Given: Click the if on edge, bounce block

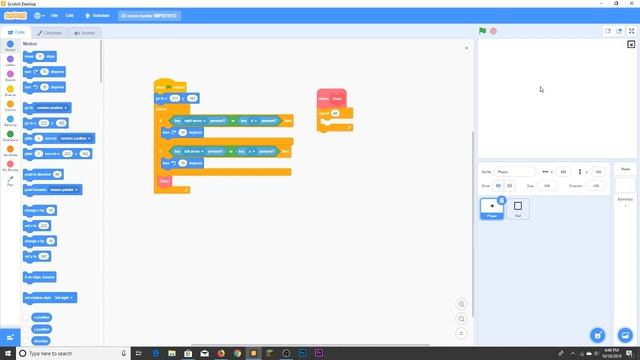Looking at the screenshot, I should pyautogui.click(x=40, y=277).
